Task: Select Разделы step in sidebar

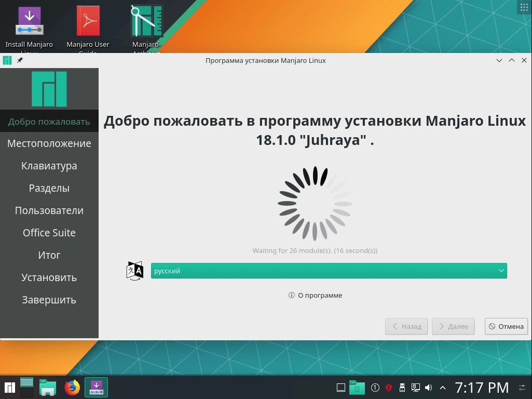Action: click(x=49, y=188)
